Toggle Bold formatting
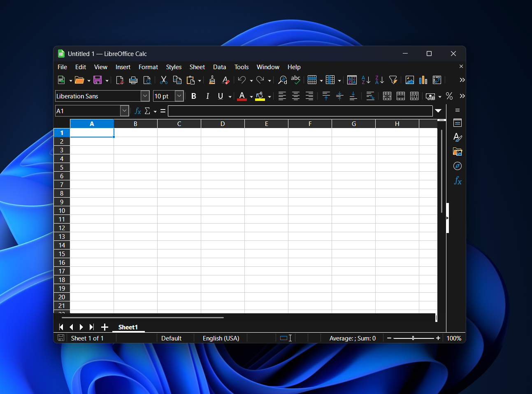The image size is (532, 394). (194, 96)
